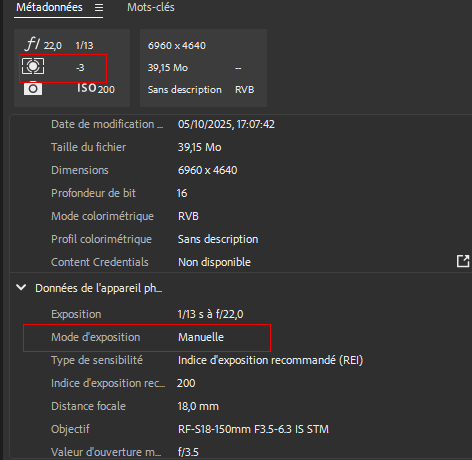Click the value 05/10/2025, 17:07:42

(226, 124)
